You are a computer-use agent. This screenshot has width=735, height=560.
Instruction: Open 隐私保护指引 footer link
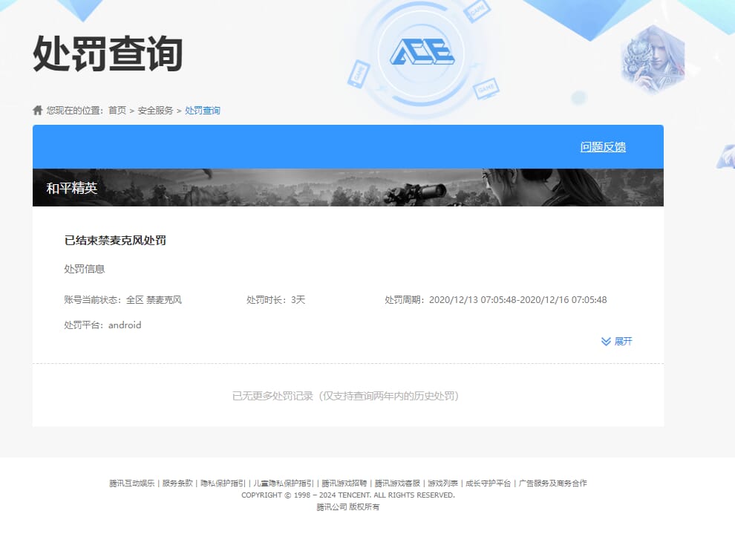[x=223, y=483]
